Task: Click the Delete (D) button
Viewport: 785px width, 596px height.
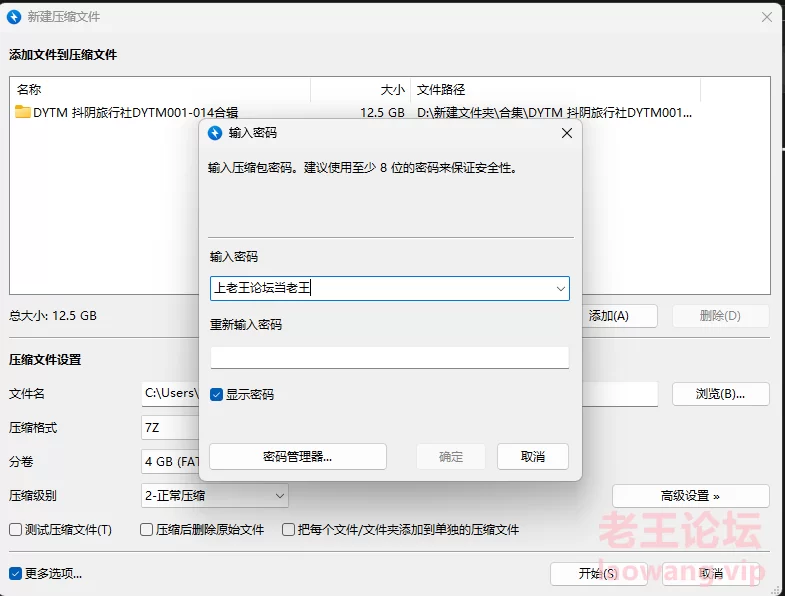Action: 720,316
